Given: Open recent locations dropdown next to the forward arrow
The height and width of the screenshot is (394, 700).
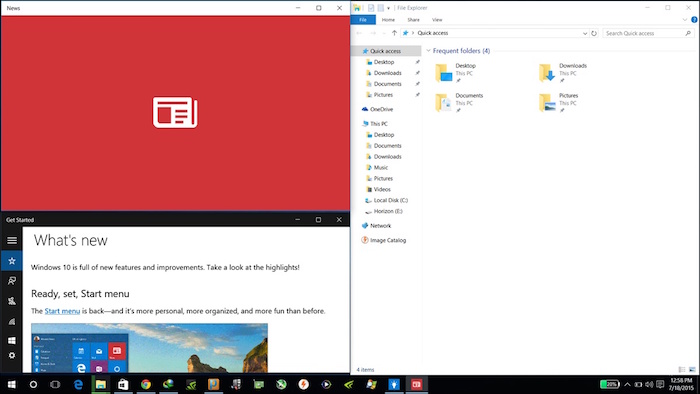Looking at the screenshot, I should (x=384, y=33).
